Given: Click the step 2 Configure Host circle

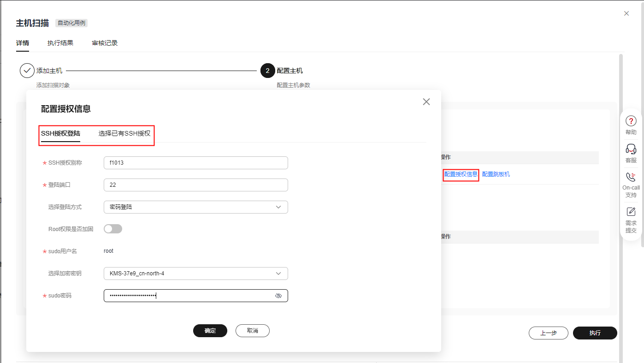Looking at the screenshot, I should [267, 71].
